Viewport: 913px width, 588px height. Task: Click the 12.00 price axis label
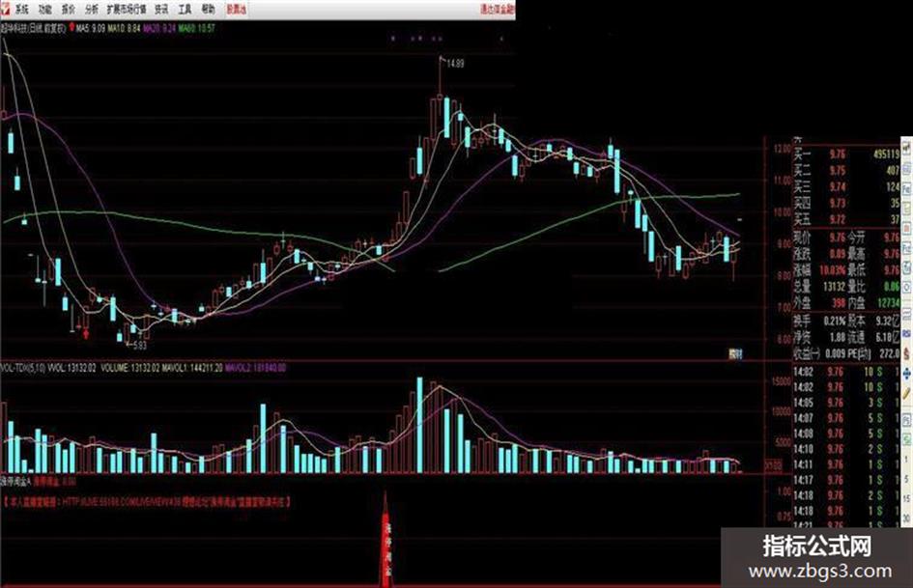pyautogui.click(x=782, y=149)
